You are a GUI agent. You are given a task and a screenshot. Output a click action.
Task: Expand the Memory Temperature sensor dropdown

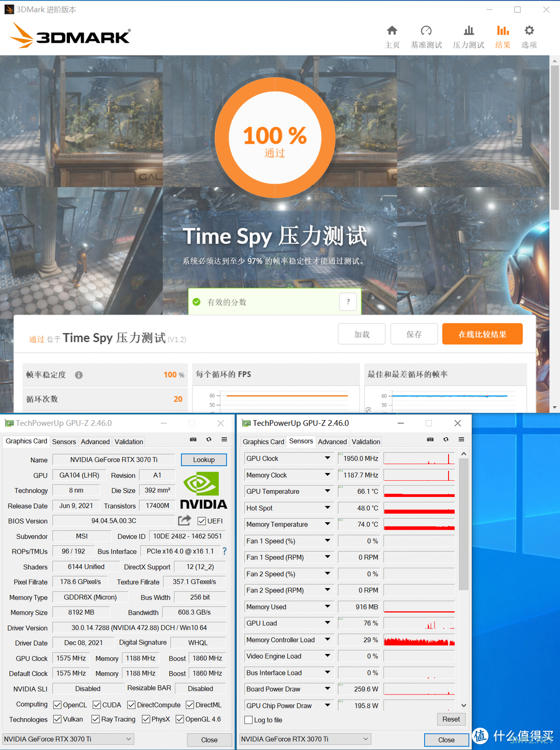click(328, 524)
